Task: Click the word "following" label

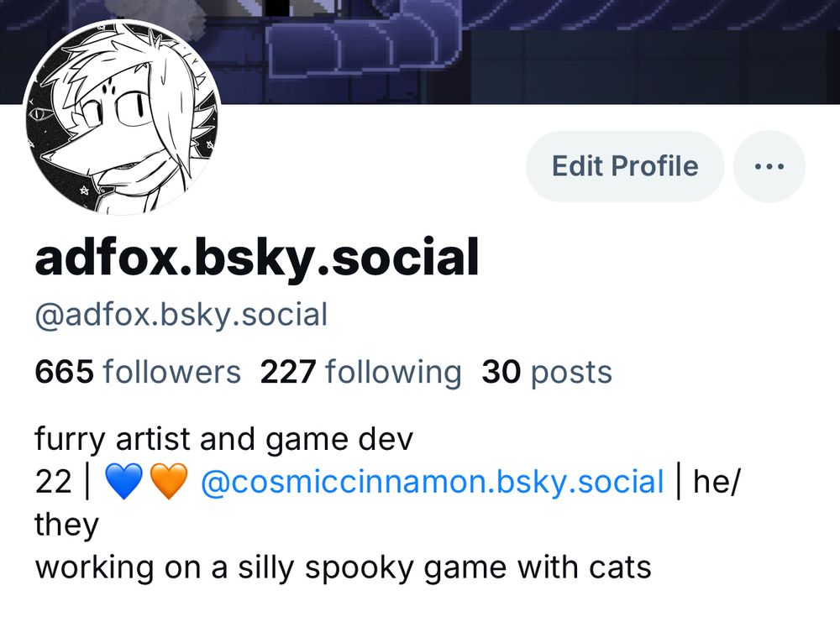Action: [393, 372]
